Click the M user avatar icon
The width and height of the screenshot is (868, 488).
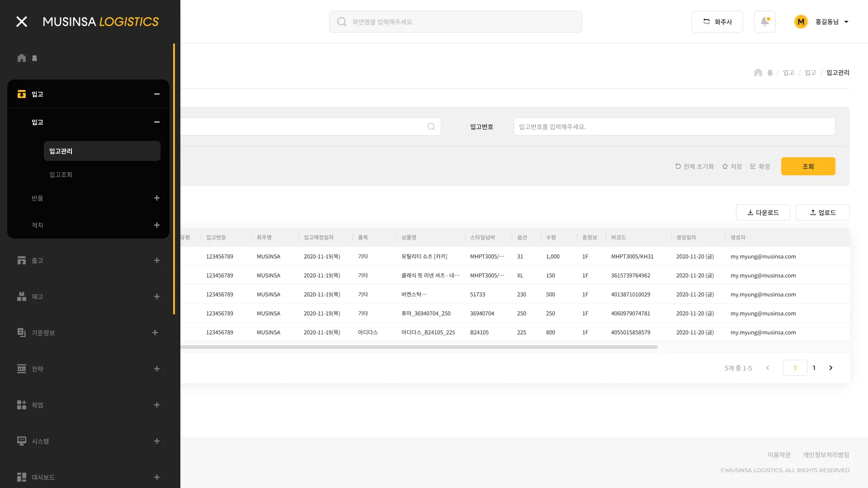click(801, 22)
